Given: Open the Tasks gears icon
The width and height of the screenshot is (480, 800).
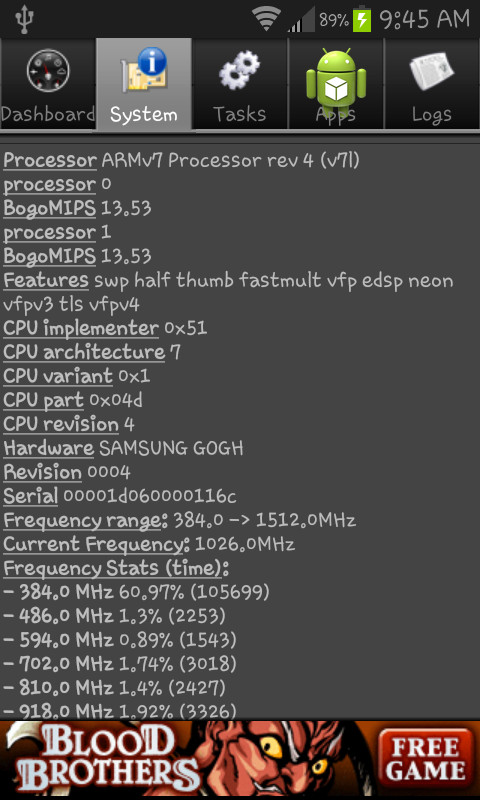Looking at the screenshot, I should pos(240,70).
